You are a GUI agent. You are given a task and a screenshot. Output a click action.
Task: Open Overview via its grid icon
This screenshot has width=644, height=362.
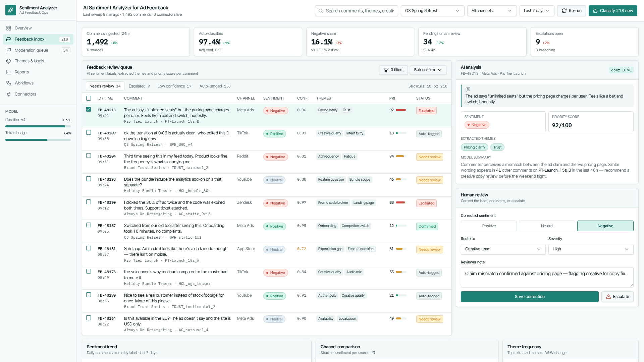pyautogui.click(x=9, y=28)
